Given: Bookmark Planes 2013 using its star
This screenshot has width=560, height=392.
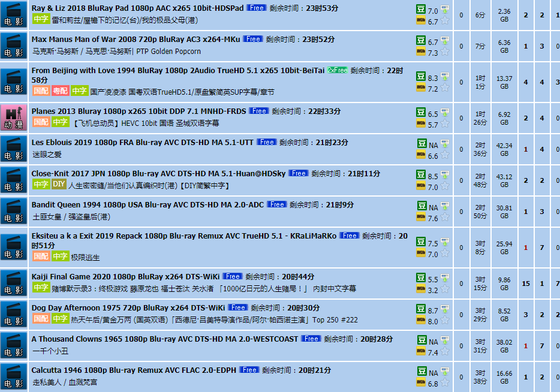Looking at the screenshot, I should point(445,124).
